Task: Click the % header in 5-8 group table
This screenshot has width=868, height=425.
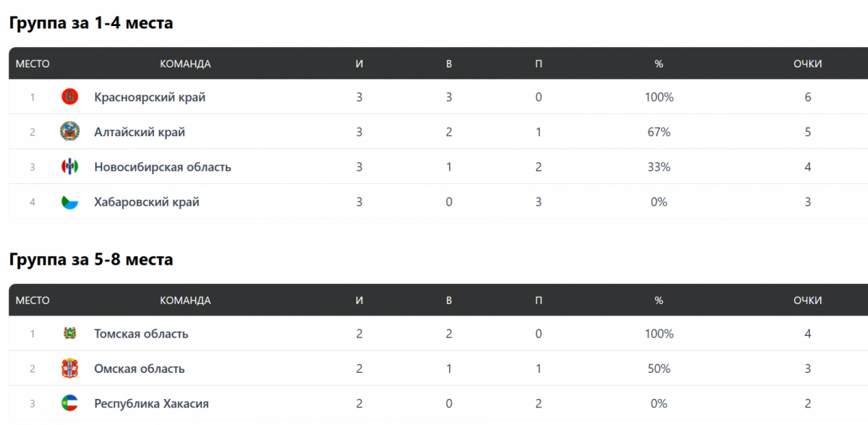Action: coord(658,300)
